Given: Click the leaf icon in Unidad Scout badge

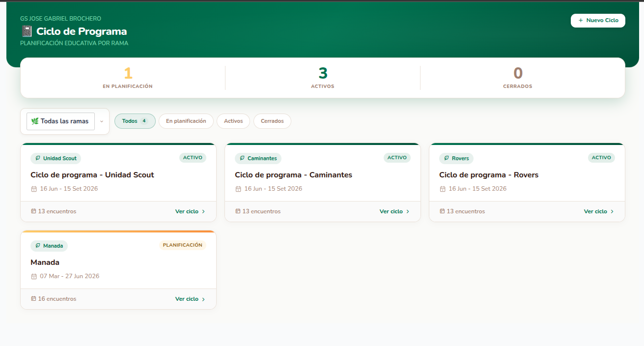Looking at the screenshot, I should tap(38, 158).
